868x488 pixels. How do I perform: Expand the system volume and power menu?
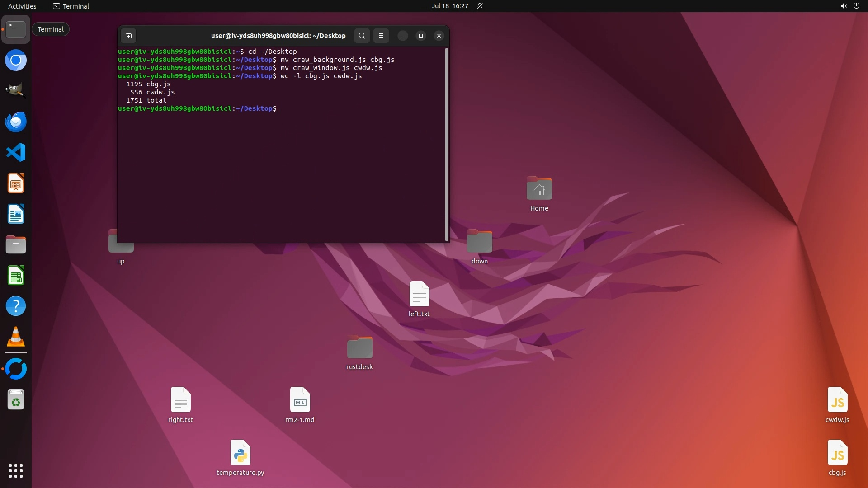coord(849,6)
